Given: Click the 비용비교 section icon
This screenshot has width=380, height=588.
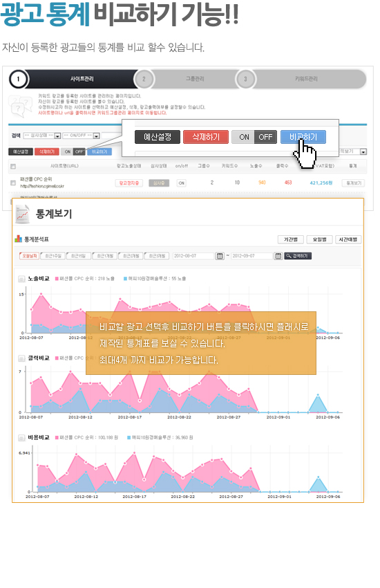Looking at the screenshot, I should pos(21,438).
